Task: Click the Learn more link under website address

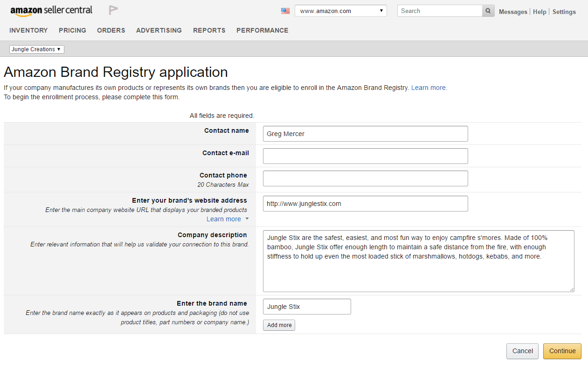Action: (224, 219)
